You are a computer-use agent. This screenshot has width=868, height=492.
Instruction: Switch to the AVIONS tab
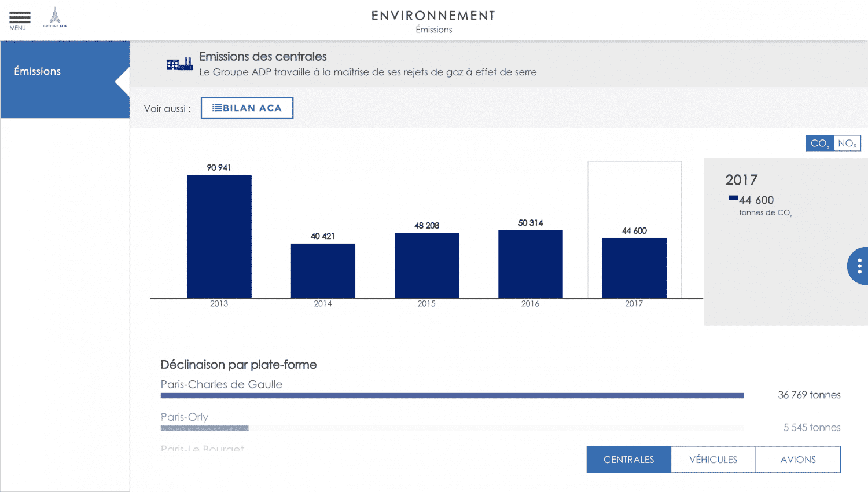tap(798, 460)
